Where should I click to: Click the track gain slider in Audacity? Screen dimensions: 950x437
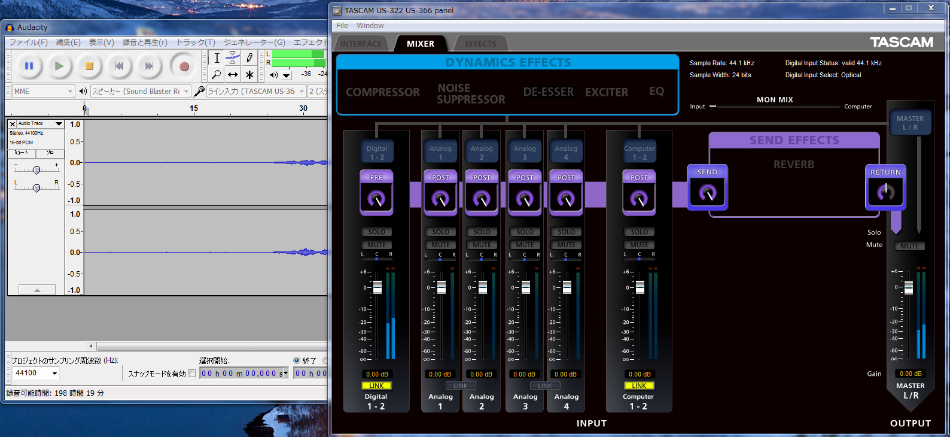click(x=36, y=170)
